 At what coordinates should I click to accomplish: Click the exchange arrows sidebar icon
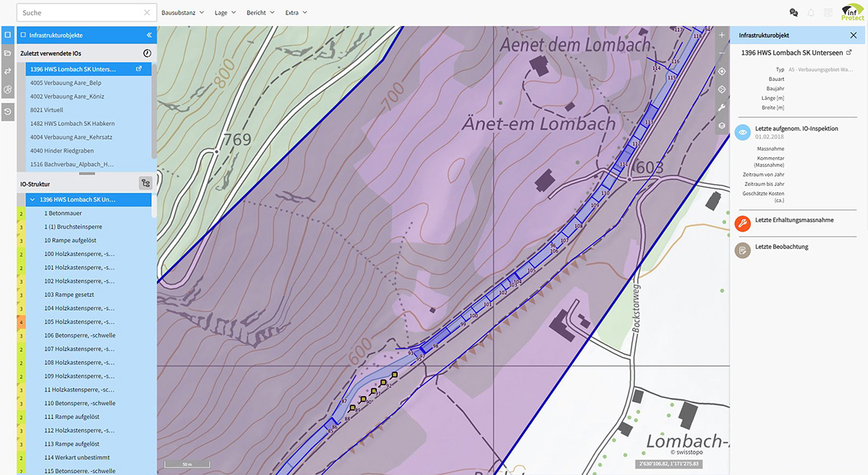pyautogui.click(x=7, y=72)
